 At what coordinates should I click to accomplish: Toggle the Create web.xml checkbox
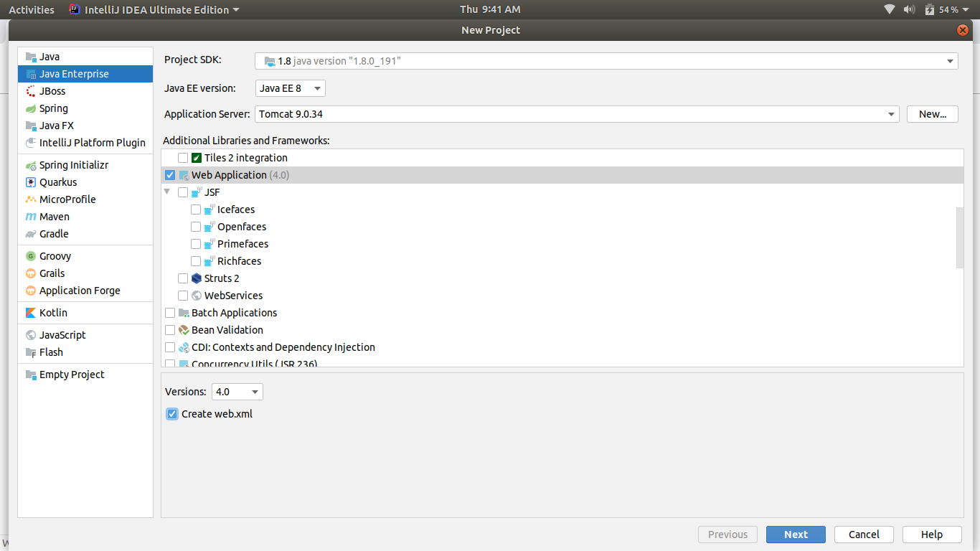point(172,414)
